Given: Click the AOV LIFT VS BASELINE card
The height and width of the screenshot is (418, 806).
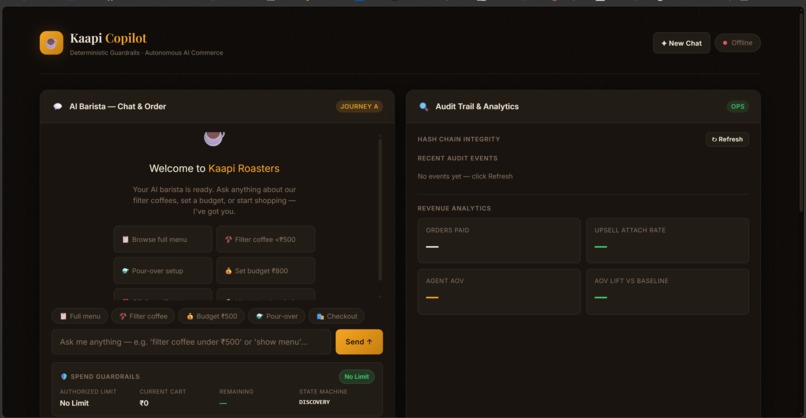Looking at the screenshot, I should click(x=667, y=291).
